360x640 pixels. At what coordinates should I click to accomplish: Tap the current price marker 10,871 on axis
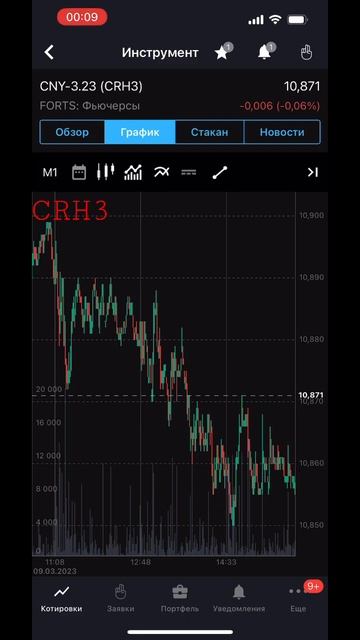(311, 395)
